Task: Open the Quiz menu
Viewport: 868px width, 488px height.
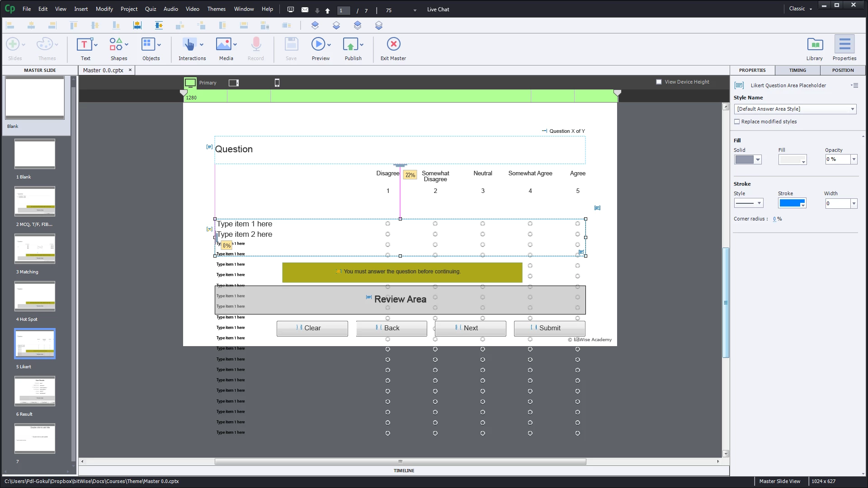Action: point(150,9)
